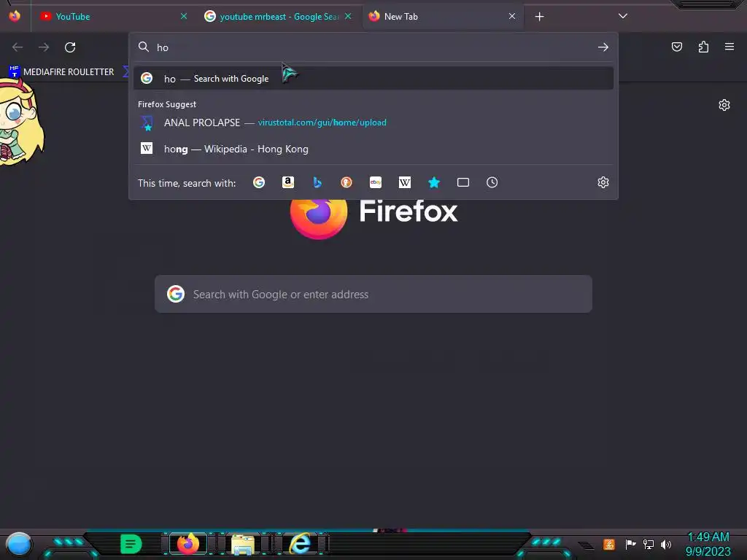Close the youtube mrbeast Google Search tab
The width and height of the screenshot is (747, 560).
tap(348, 16)
